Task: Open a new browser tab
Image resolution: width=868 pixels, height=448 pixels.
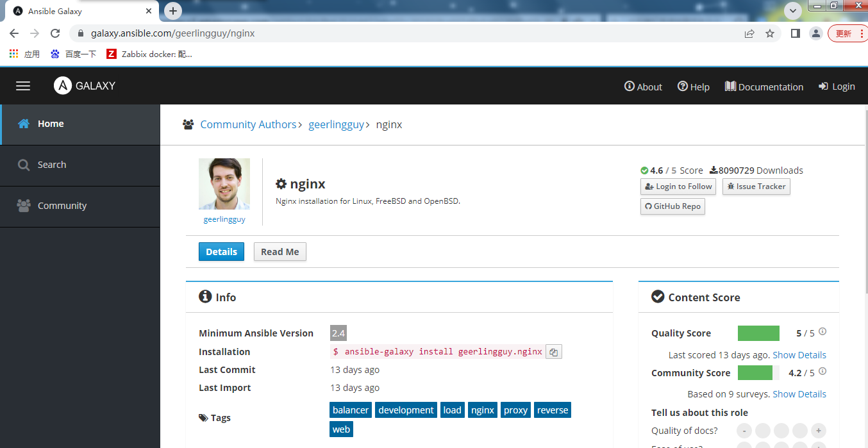Action: [x=173, y=11]
